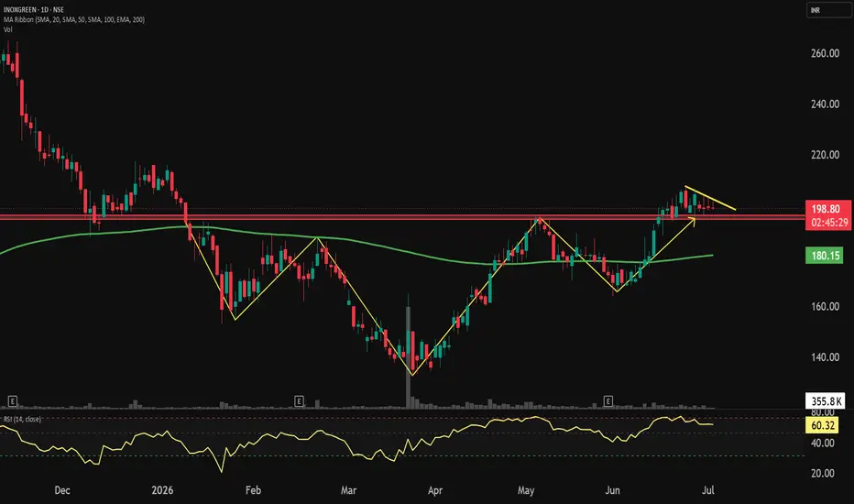The width and height of the screenshot is (854, 504).
Task: Click the yellow 60.32 RSI value label
Action: click(823, 425)
